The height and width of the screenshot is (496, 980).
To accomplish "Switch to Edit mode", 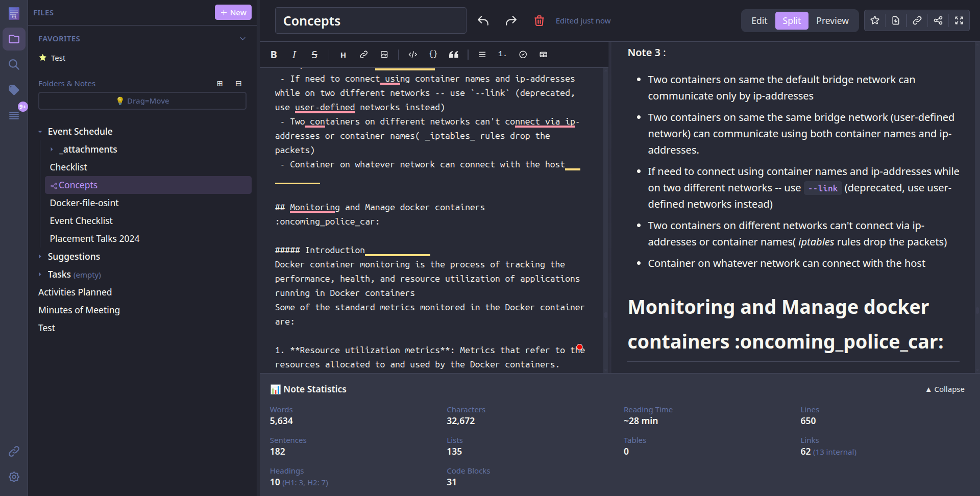I will tap(759, 20).
